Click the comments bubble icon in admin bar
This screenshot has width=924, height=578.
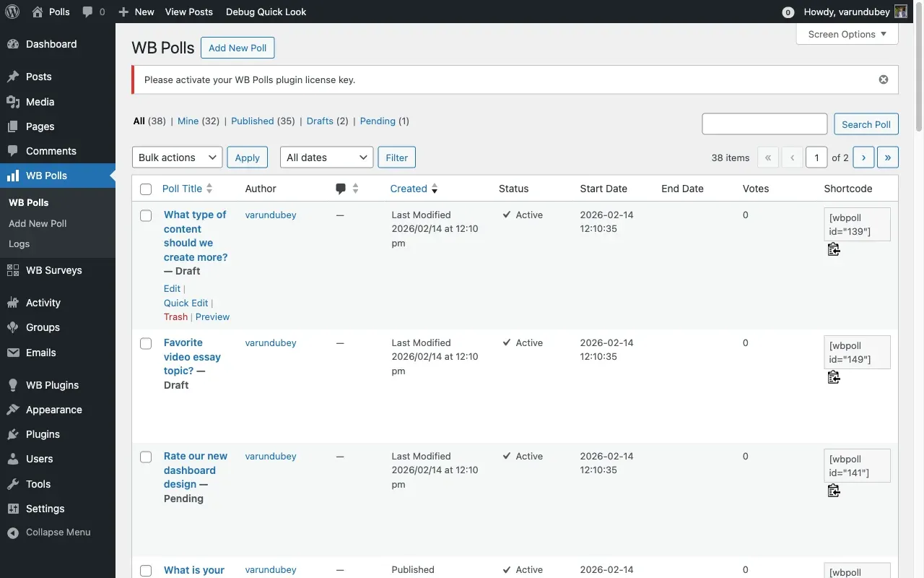pyautogui.click(x=88, y=12)
